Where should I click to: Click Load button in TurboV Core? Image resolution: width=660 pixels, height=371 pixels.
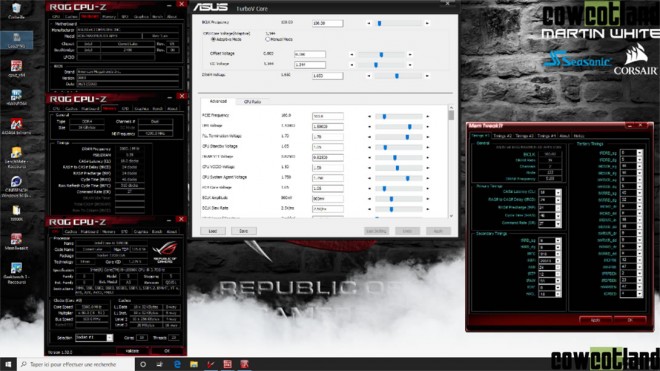click(x=213, y=231)
